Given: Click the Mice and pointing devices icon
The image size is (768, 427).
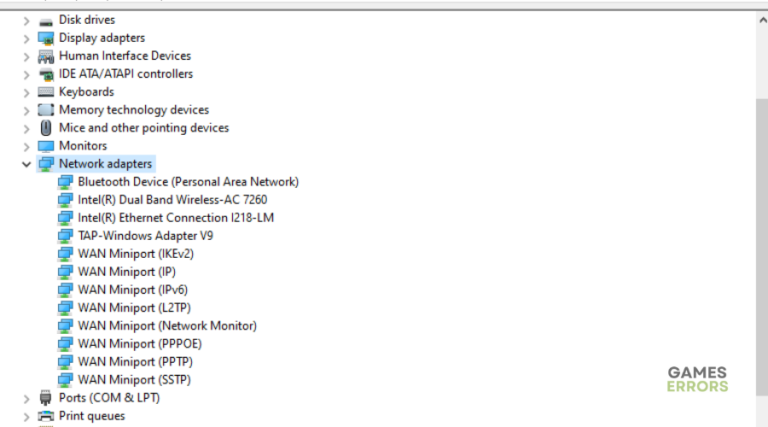Looking at the screenshot, I should pos(45,128).
